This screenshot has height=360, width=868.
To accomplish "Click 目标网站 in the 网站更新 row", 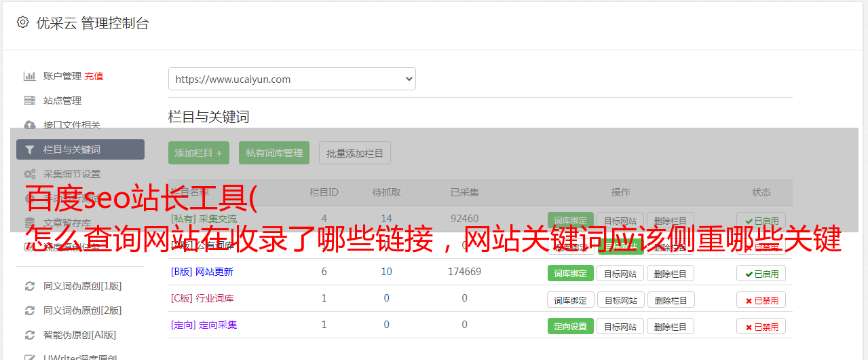I will tap(620, 273).
